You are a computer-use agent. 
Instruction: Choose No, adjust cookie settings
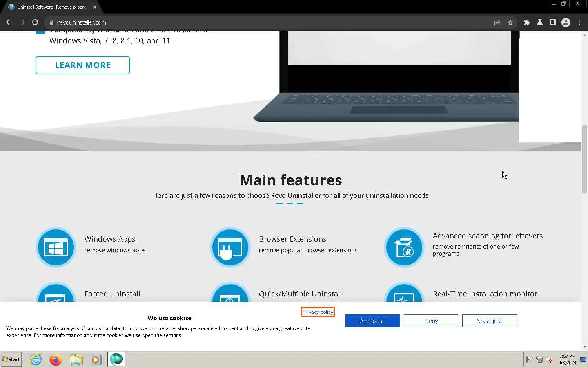click(x=489, y=321)
